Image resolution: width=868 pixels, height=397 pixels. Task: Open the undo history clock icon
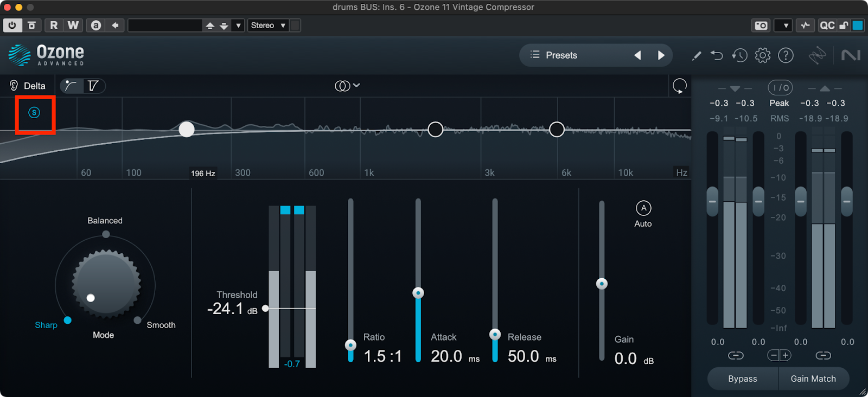click(739, 55)
